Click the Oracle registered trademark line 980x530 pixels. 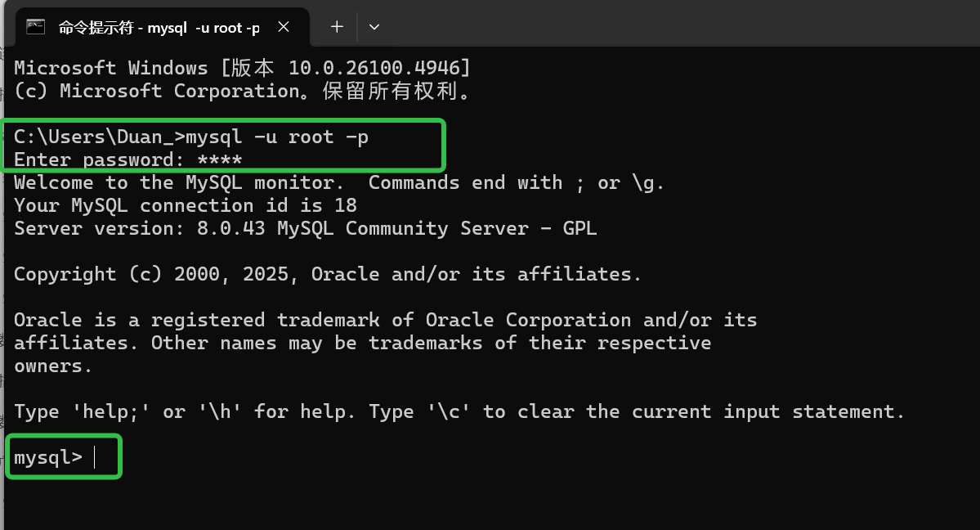click(x=385, y=320)
